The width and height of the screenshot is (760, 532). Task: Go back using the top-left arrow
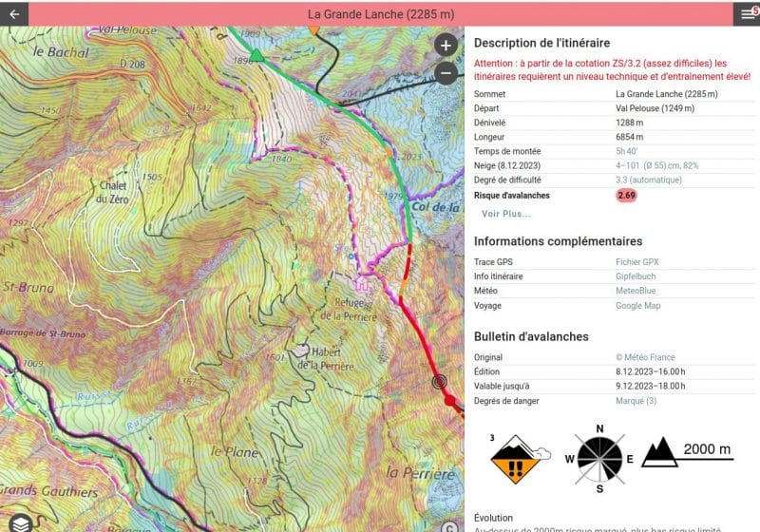click(13, 13)
